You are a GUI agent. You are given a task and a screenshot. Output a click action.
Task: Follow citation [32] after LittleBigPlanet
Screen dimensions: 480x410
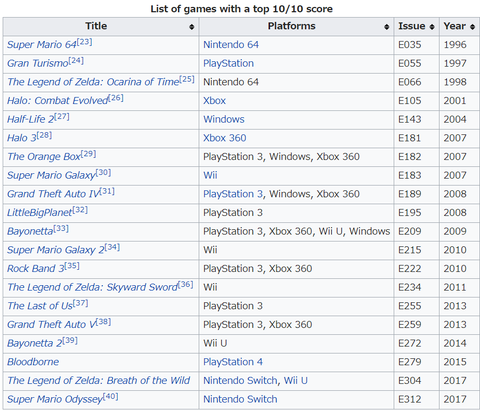tap(80, 210)
